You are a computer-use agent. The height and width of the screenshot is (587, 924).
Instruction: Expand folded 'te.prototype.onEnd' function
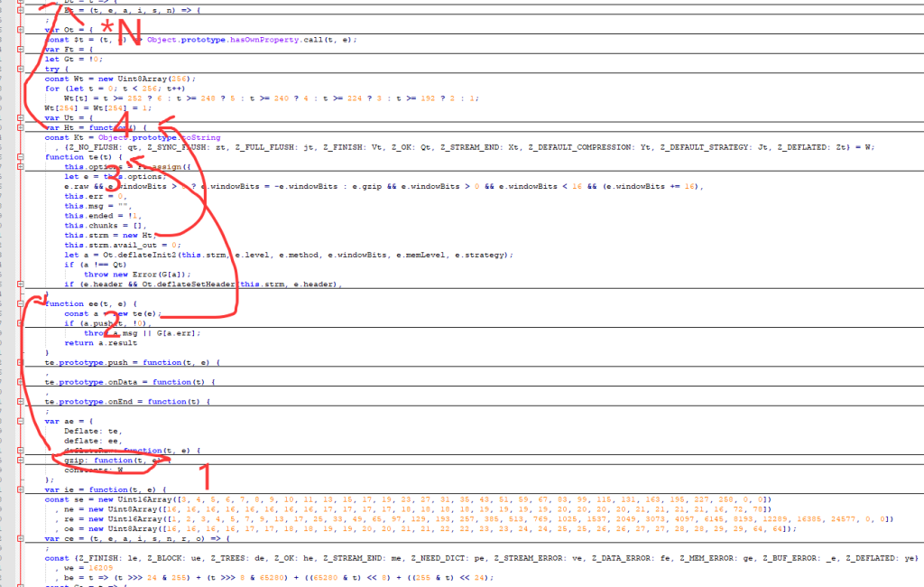(21, 401)
